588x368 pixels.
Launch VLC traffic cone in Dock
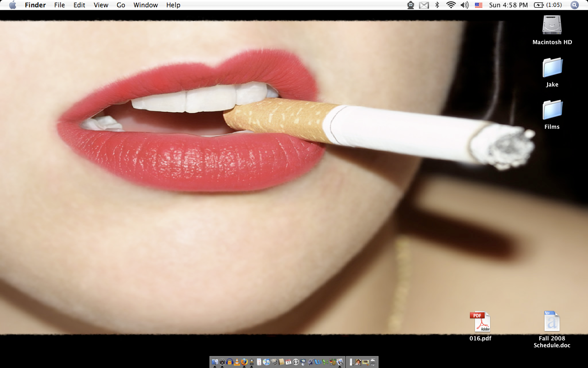click(x=237, y=362)
